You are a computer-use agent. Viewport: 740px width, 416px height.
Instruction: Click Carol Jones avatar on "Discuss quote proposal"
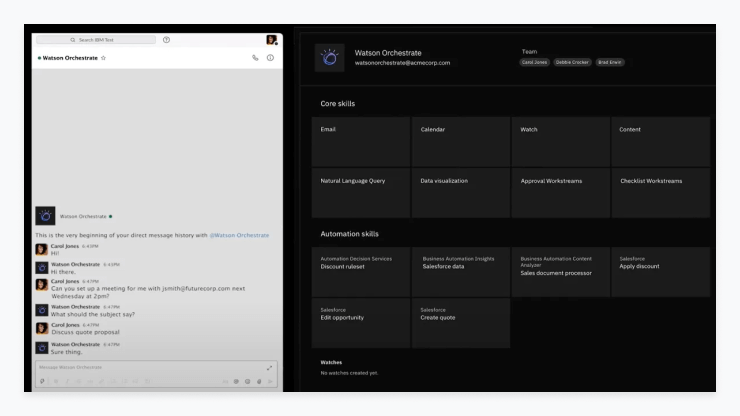(x=42, y=328)
